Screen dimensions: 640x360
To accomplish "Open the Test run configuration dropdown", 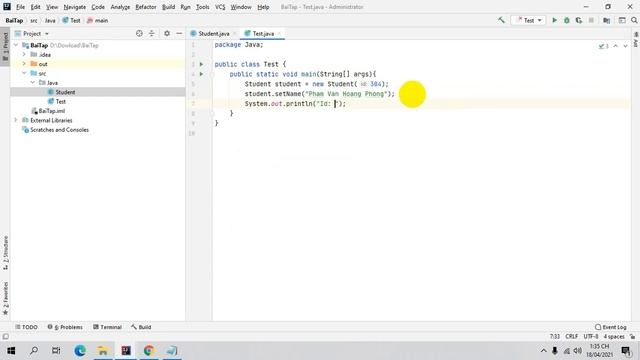I will click(x=528, y=20).
